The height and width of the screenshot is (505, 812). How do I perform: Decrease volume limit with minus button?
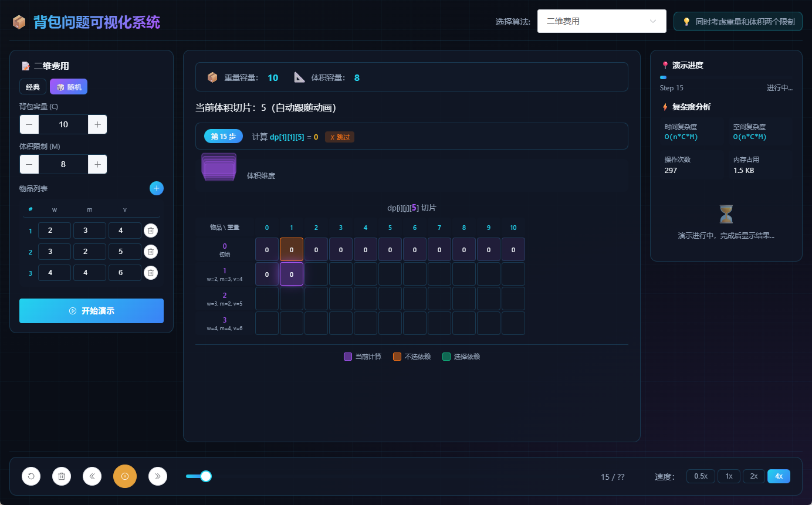(29, 164)
